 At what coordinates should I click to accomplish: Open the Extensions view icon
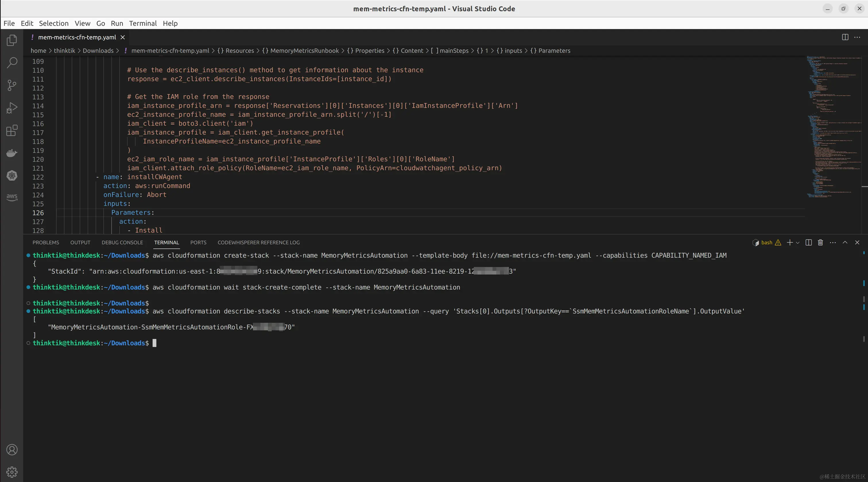(x=12, y=130)
